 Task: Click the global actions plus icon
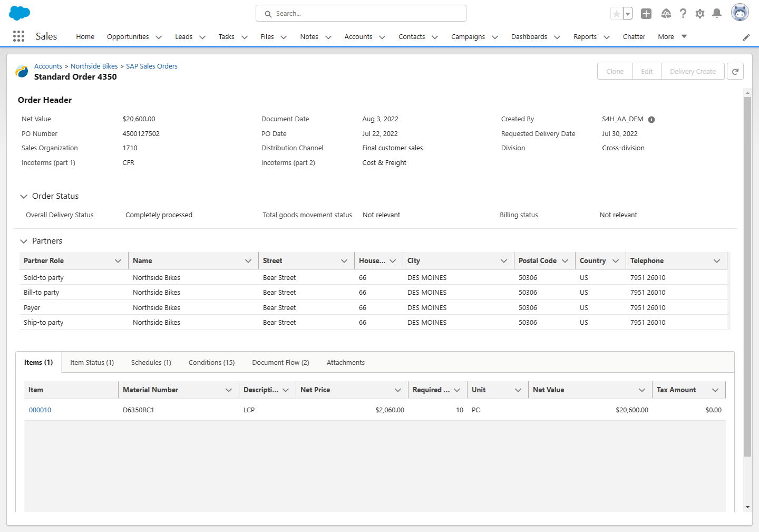click(646, 14)
